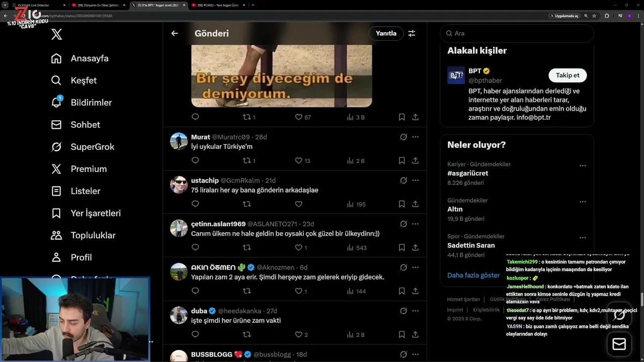Like duba's post with 2 likes
Image resolution: width=644 pixels, height=362 pixels.
pyautogui.click(x=301, y=335)
